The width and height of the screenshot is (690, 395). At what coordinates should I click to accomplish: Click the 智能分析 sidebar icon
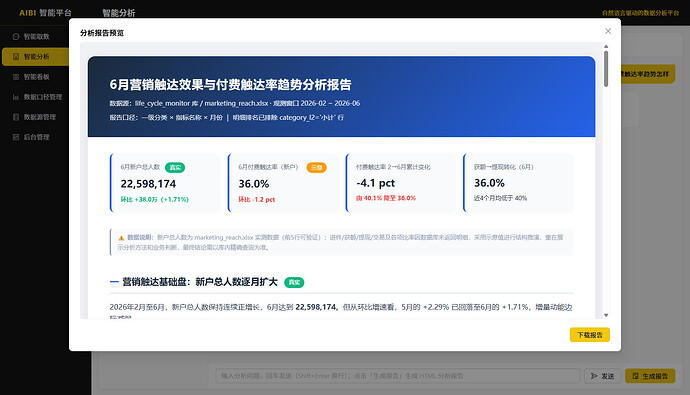tap(16, 57)
